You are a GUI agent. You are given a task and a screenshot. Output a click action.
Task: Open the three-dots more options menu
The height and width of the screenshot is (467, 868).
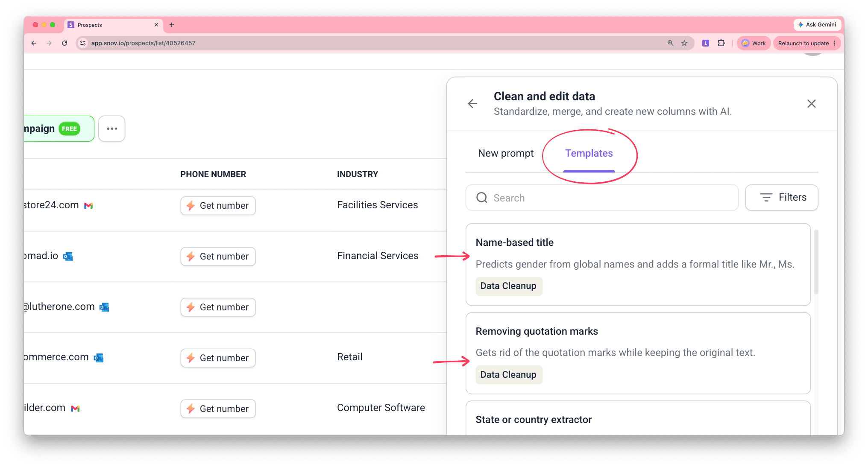pos(112,128)
